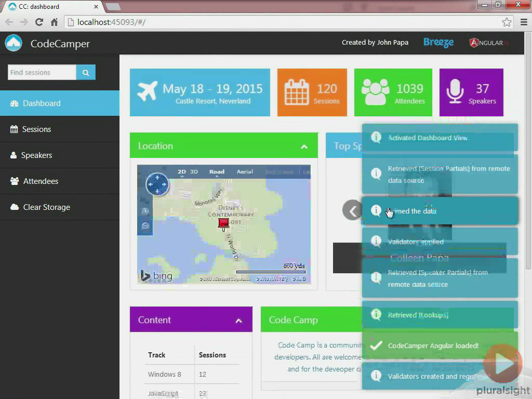Screen dimensions: 532x399
Task: Click the Track column header
Action: pyautogui.click(x=156, y=355)
